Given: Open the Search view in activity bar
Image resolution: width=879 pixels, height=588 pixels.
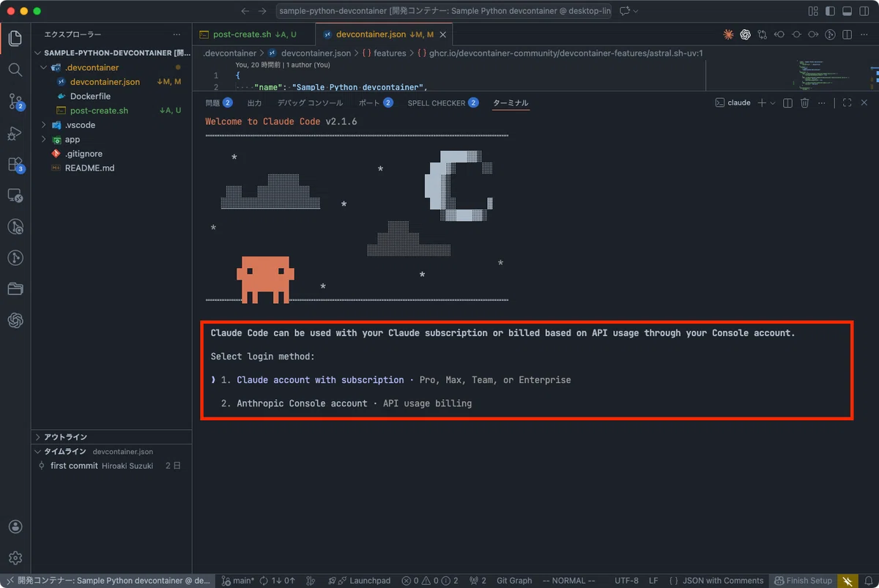Looking at the screenshot, I should [15, 70].
